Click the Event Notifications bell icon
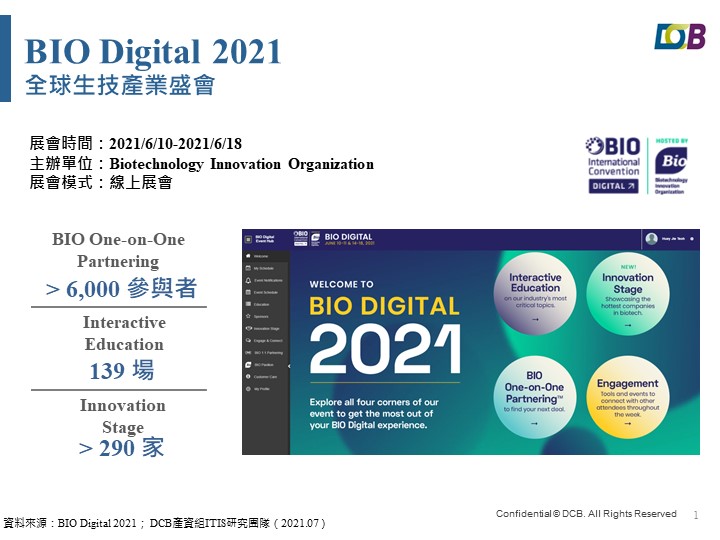Viewport: 720px width, 540px height. click(248, 281)
